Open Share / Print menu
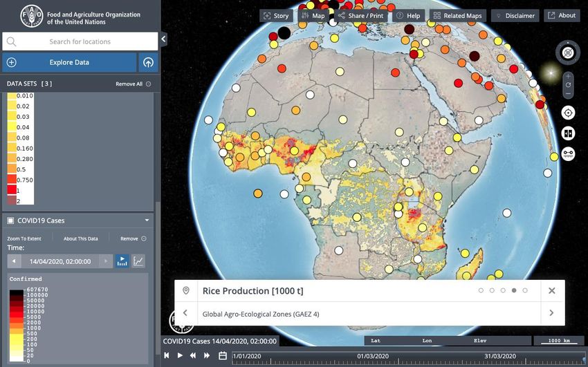This screenshot has height=367, width=588. click(362, 16)
